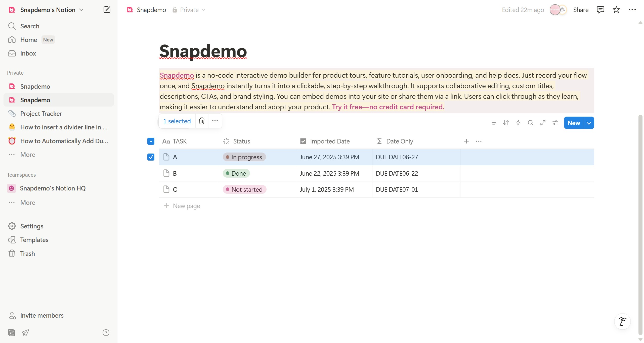
Task: Open view settings sliders icon
Action: [555, 123]
